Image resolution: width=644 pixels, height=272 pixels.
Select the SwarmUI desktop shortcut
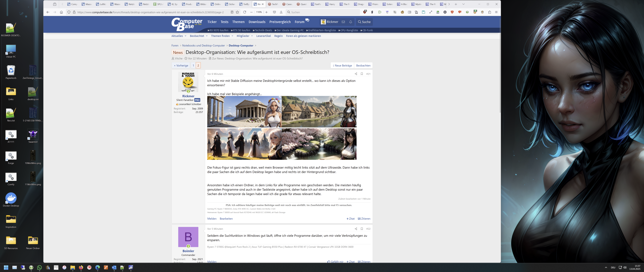click(33, 136)
